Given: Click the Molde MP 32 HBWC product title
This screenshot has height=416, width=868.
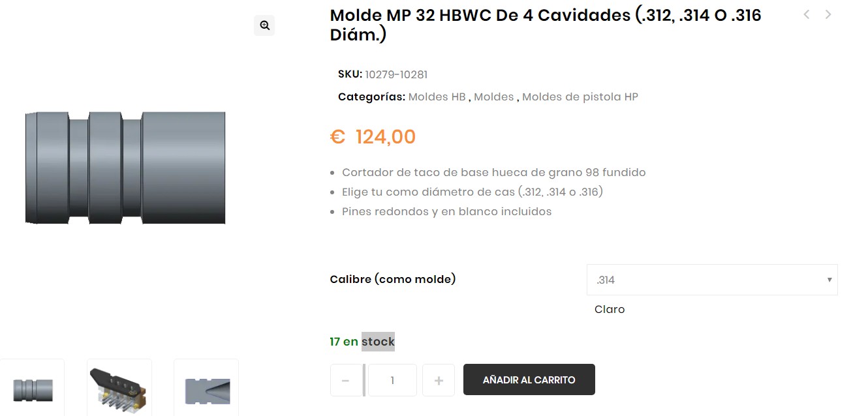Looking at the screenshot, I should coord(546,24).
